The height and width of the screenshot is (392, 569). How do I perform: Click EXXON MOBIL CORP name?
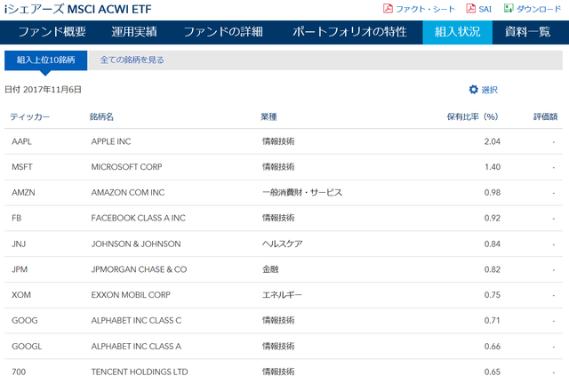point(131,295)
